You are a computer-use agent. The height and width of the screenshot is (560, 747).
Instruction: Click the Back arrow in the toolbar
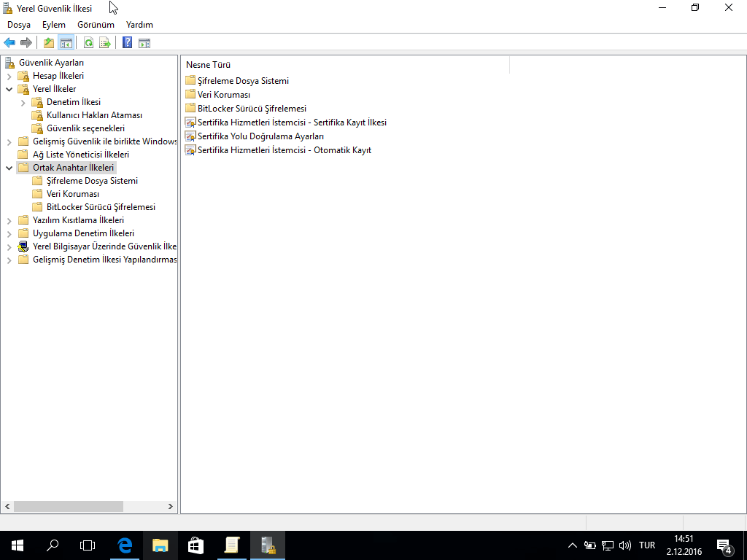tap(9, 43)
